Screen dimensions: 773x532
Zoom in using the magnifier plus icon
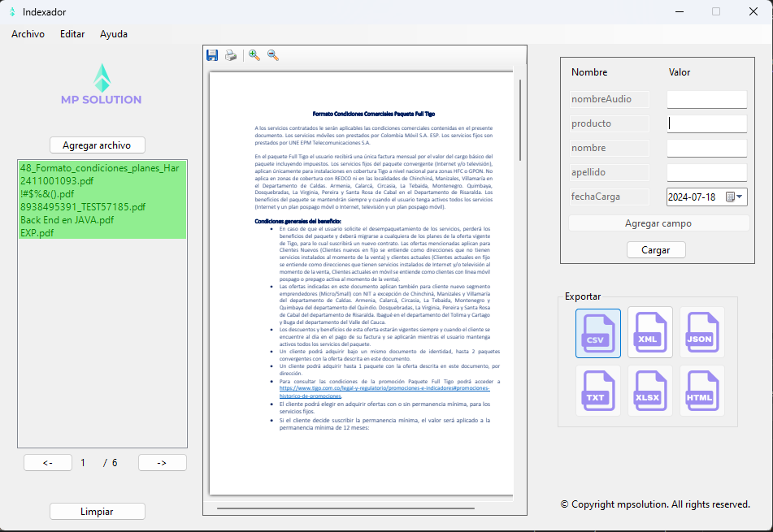tap(254, 55)
